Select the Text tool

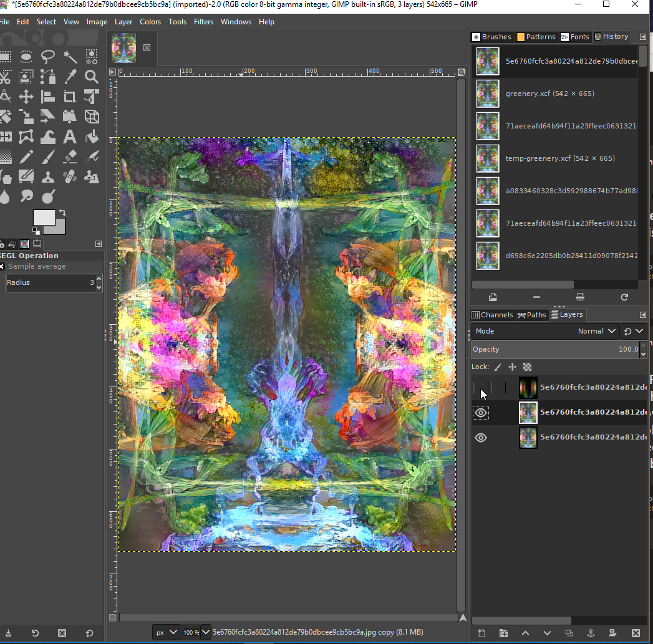pos(70,137)
